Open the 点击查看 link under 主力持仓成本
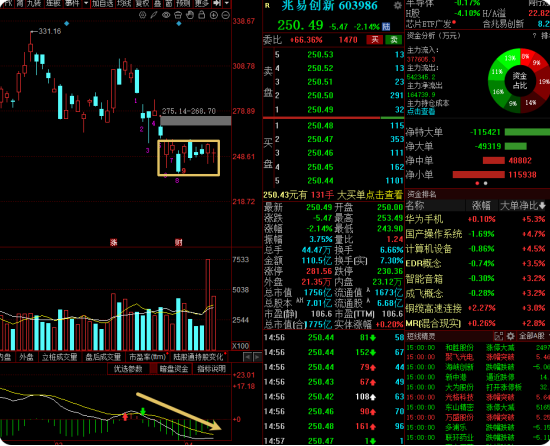Image resolution: width=550 pixels, height=446 pixels. coord(421,112)
